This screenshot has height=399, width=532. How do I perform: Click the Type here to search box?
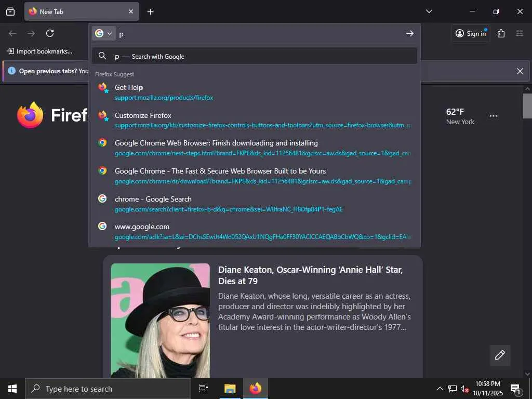point(108,389)
